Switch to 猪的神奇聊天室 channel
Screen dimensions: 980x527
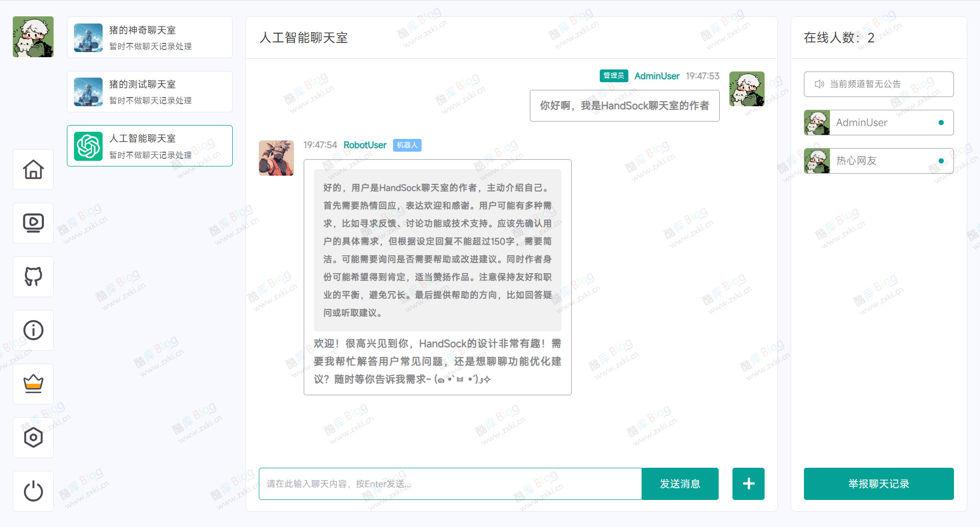point(150,37)
